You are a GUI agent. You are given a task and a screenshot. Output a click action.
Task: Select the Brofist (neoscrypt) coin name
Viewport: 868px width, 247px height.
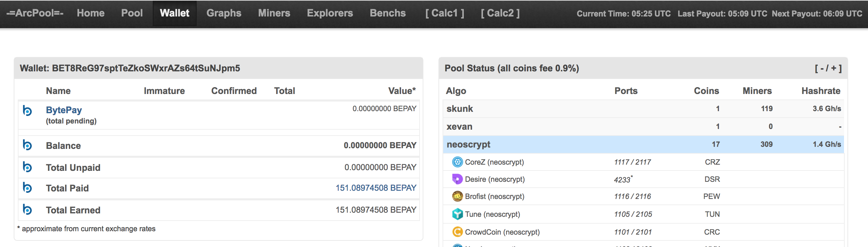[495, 196]
